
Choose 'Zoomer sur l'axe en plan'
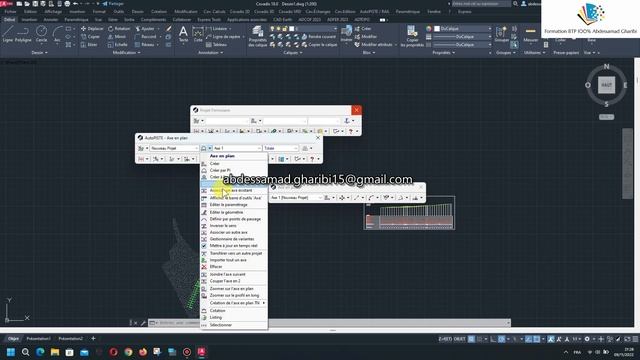[233, 289]
